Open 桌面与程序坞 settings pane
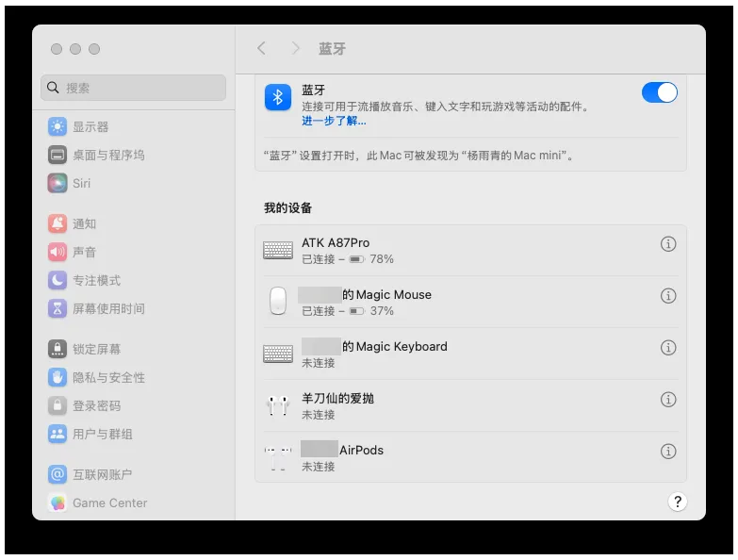This screenshot has width=738, height=560. point(108,155)
